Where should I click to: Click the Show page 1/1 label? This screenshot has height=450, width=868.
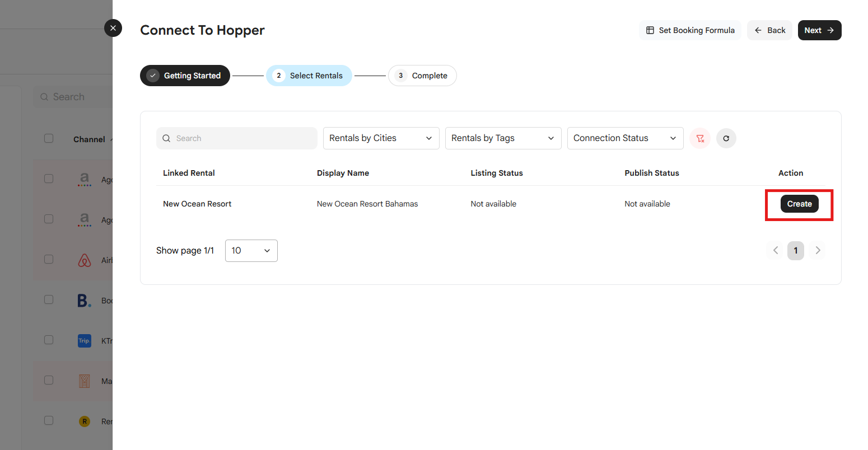coord(185,251)
